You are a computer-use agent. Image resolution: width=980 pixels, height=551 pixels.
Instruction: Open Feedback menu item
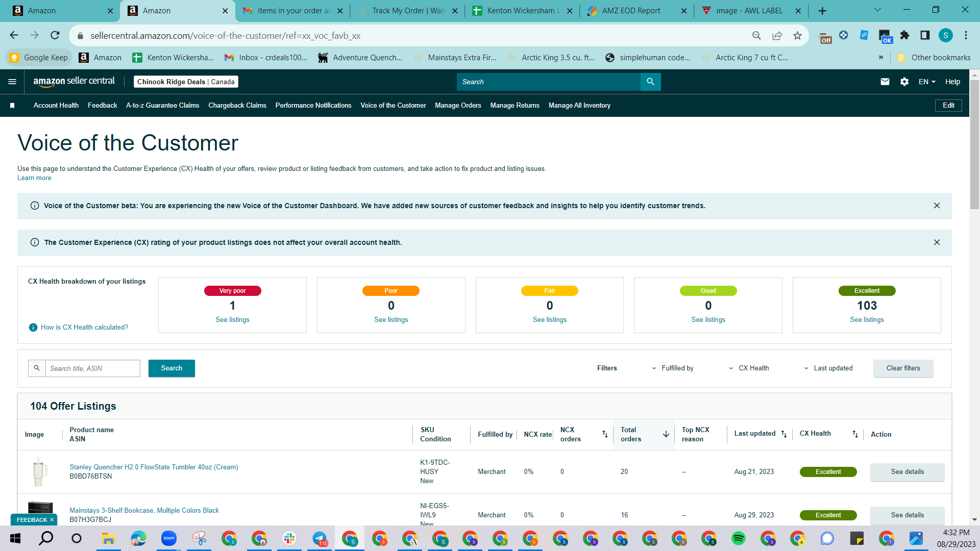point(102,106)
